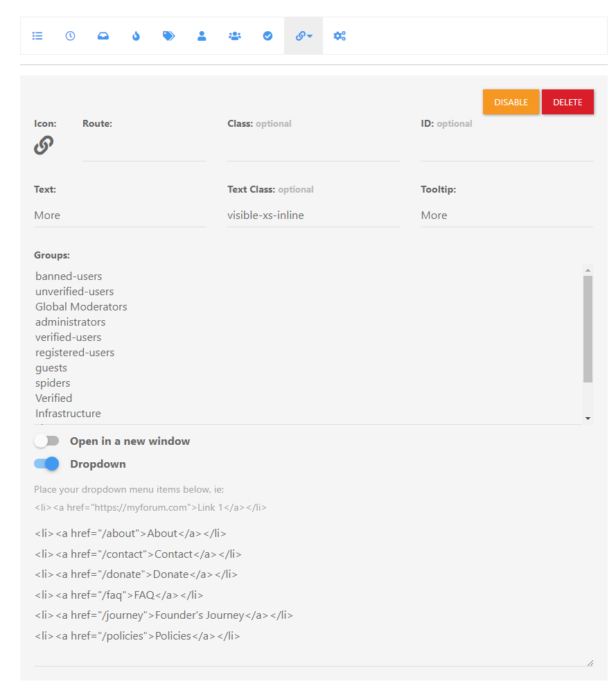Click the orange DISABLE button

(x=511, y=102)
